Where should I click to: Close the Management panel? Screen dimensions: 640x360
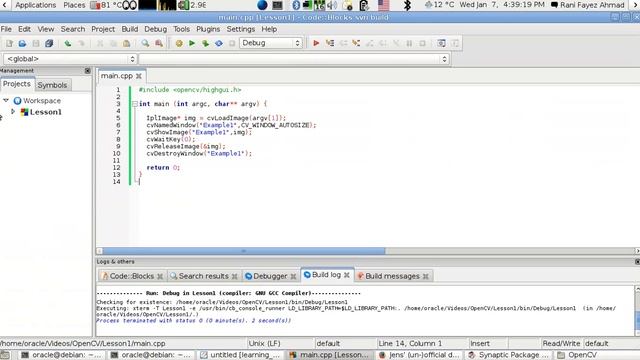click(87, 71)
